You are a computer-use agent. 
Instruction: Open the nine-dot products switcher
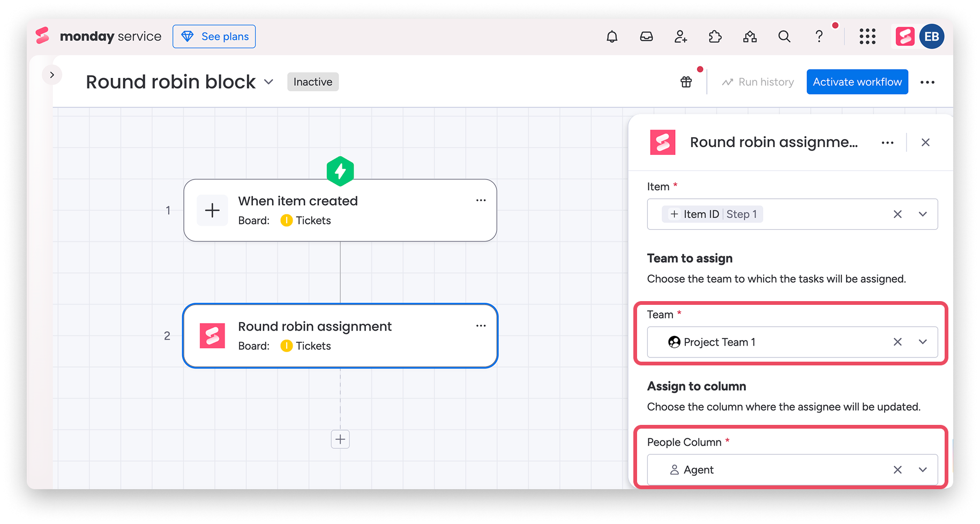point(867,36)
